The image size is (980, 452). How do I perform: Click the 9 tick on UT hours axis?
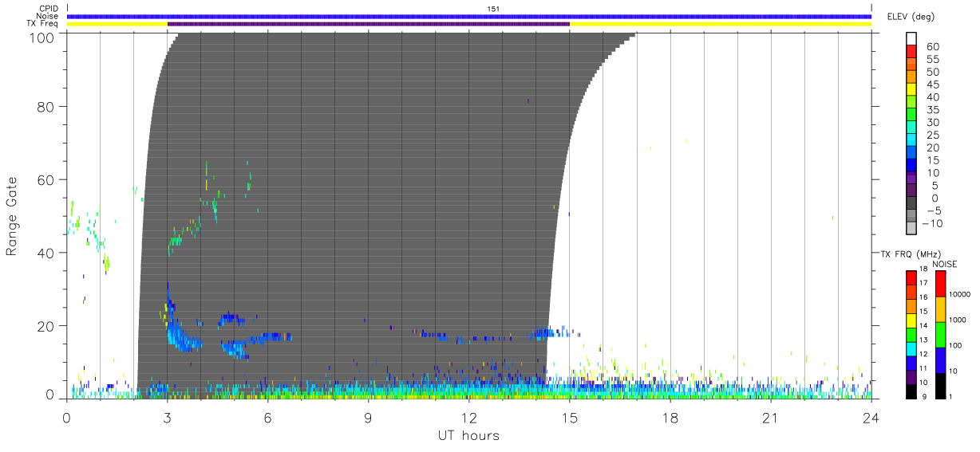click(x=369, y=418)
